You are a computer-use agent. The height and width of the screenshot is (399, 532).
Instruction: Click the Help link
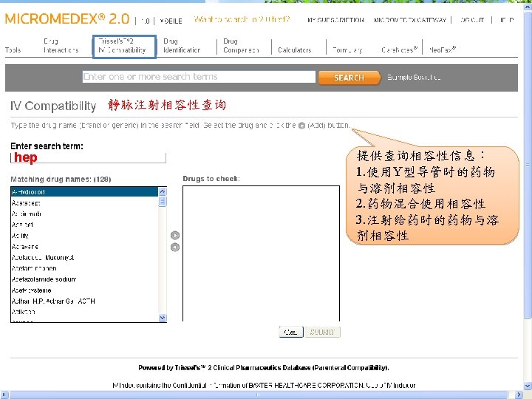click(x=507, y=20)
